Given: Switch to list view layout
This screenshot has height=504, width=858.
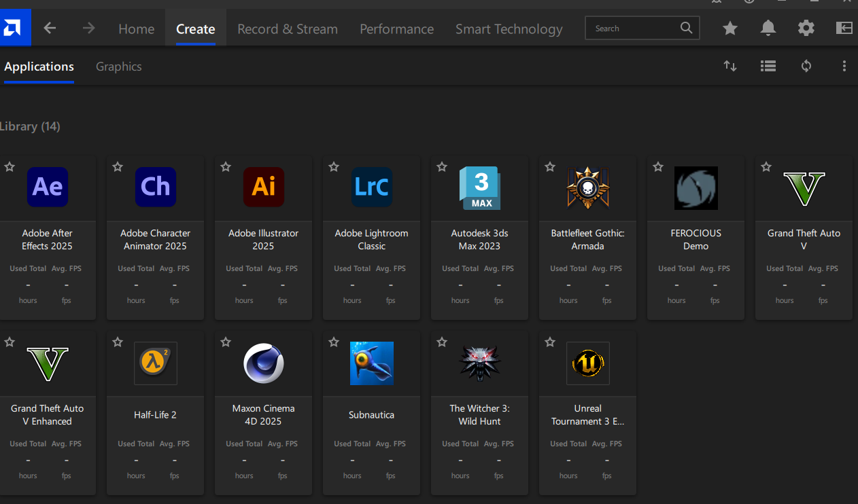Looking at the screenshot, I should 768,66.
